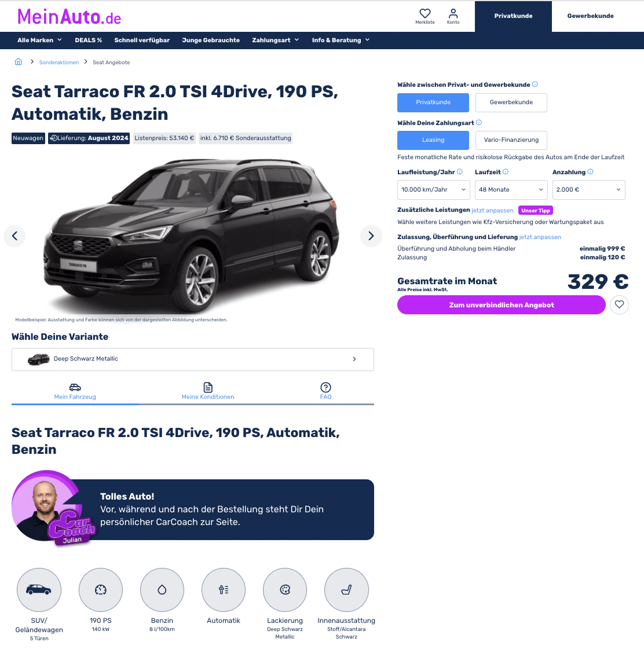Select Gewerbekunde customer type option
The image size is (644, 653).
(511, 102)
